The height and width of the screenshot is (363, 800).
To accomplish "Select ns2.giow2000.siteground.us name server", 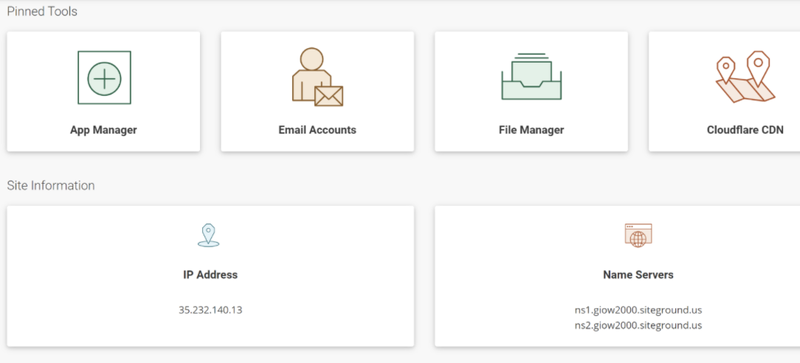I will point(638,325).
